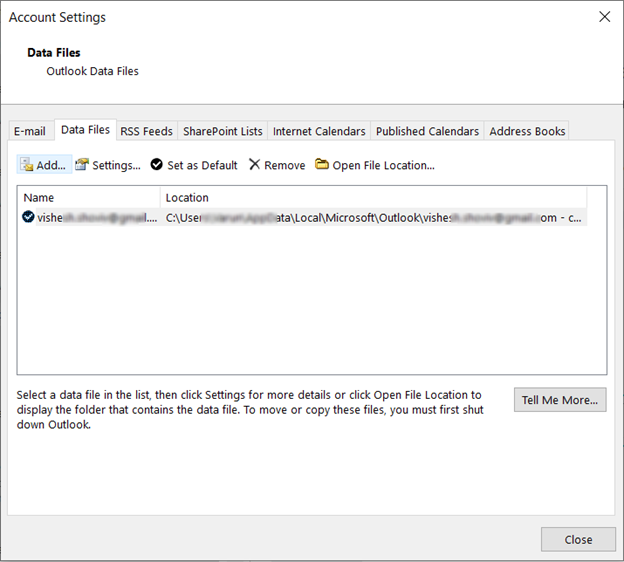This screenshot has width=624, height=562.
Task: Click the Tell Me More button
Action: click(x=560, y=400)
